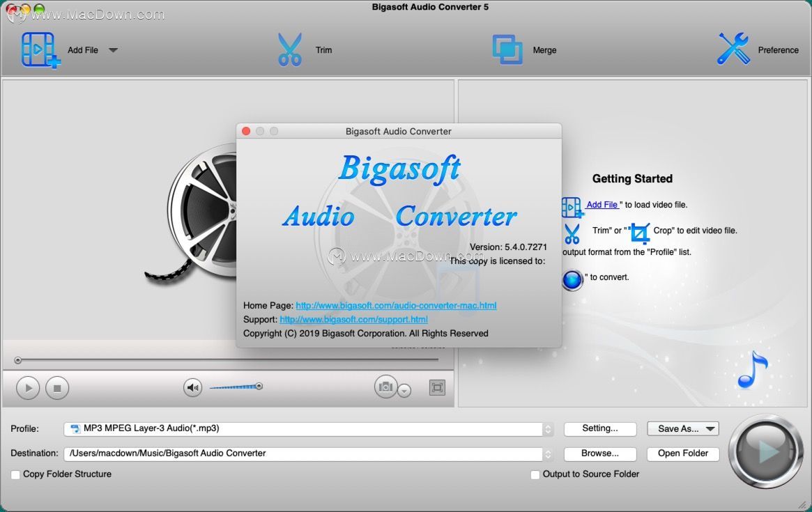
Task: Click the Add File film icon in toolbar
Action: (x=40, y=49)
